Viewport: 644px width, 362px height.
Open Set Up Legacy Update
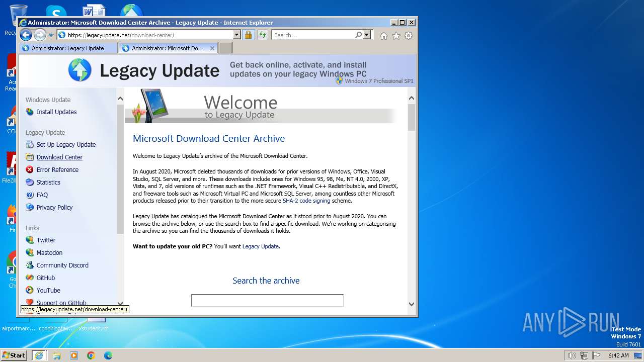click(x=66, y=145)
